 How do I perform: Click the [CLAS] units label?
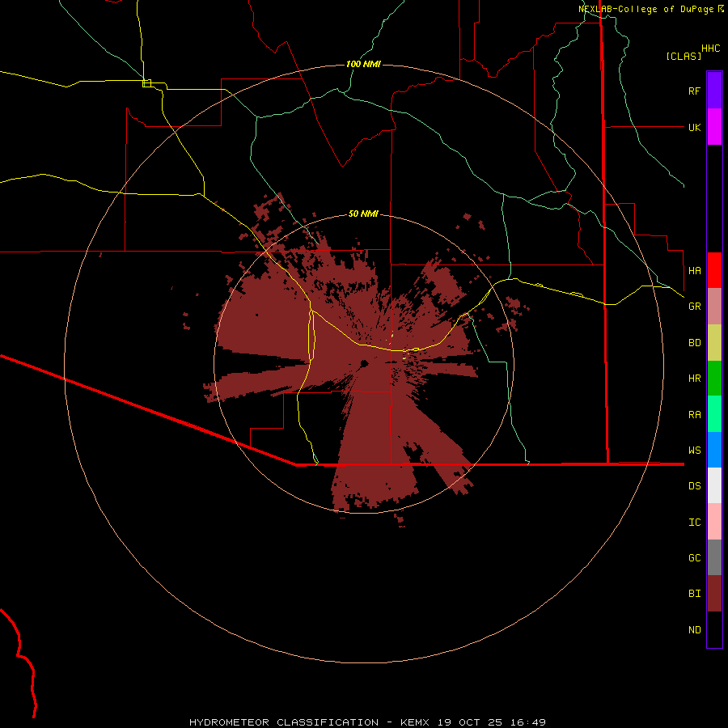pyautogui.click(x=684, y=56)
